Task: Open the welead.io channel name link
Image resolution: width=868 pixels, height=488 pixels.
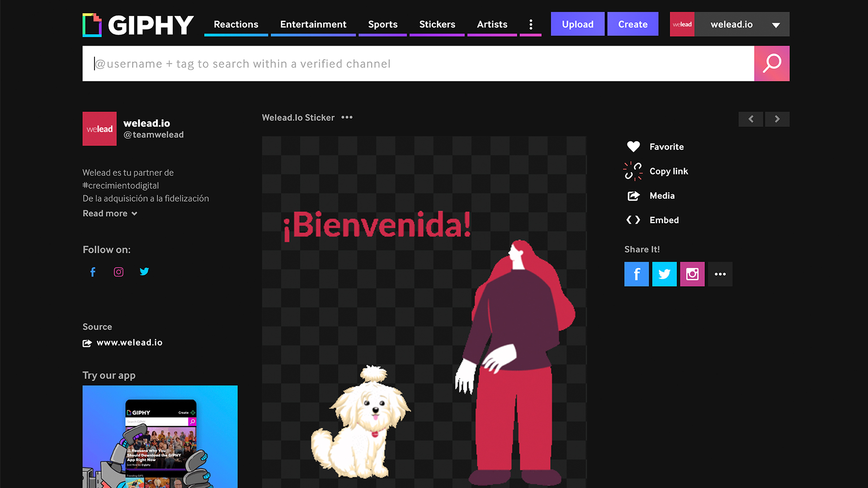Action: 146,123
